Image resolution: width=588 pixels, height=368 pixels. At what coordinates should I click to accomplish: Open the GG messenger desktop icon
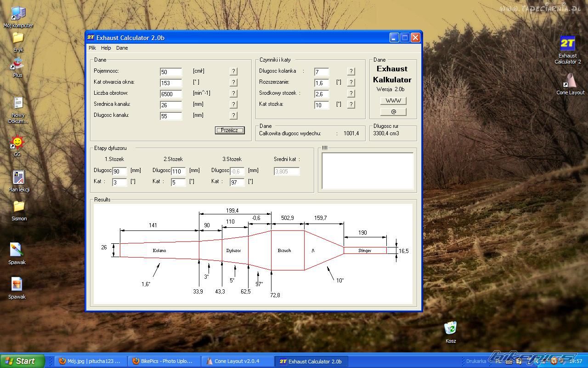pos(17,143)
